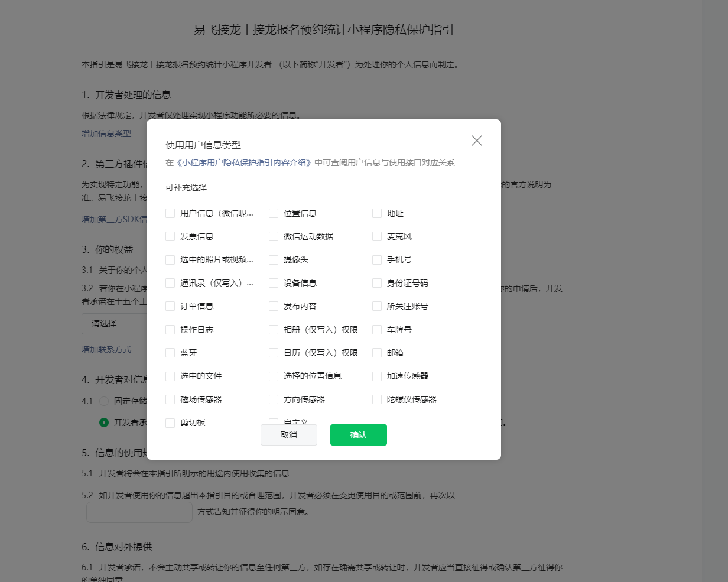728x582 pixels.
Task: Select the 车牌号 checkbox
Action: pos(377,330)
